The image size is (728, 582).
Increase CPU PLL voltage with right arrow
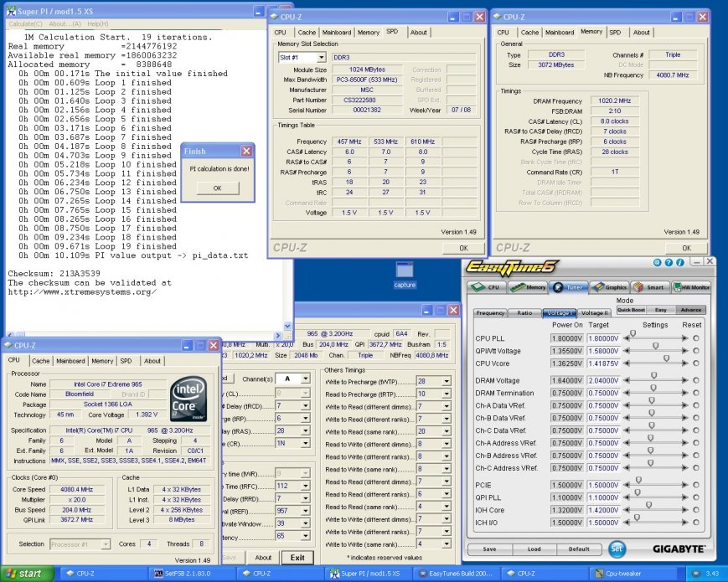click(x=684, y=338)
